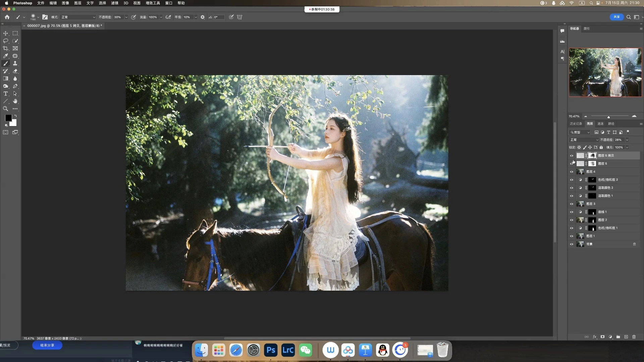This screenshot has height=362, width=644.
Task: Toggle visibility of 曲线 1 layer
Action: coord(572,212)
